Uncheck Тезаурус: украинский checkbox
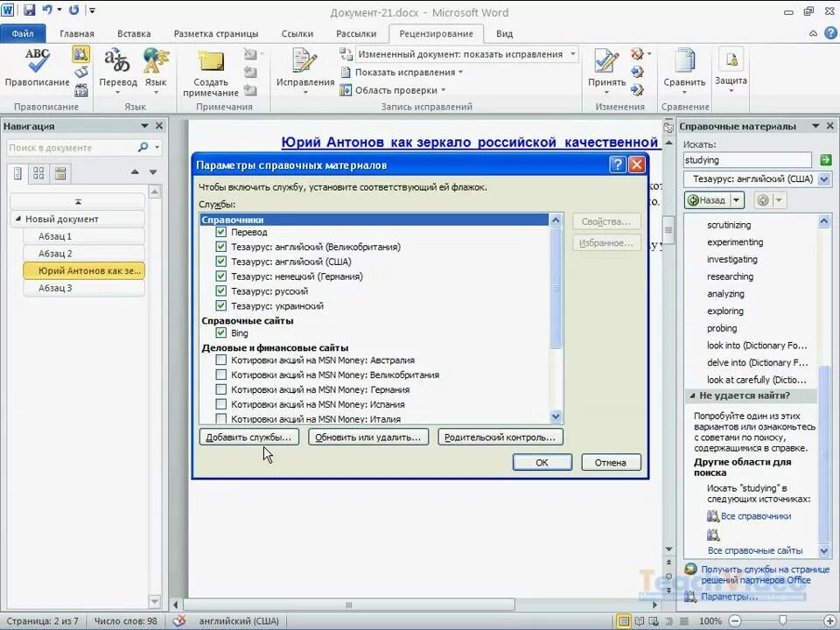Image resolution: width=840 pixels, height=630 pixels. point(220,306)
